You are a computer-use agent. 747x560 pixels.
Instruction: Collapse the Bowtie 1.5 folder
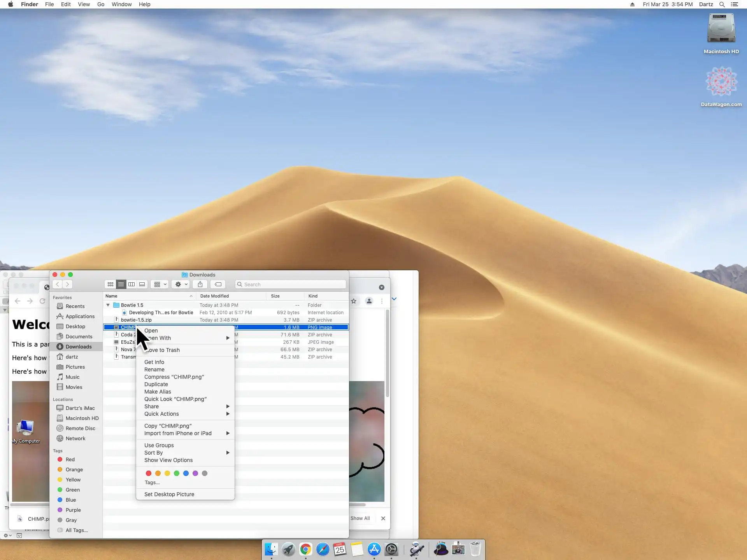(x=108, y=305)
